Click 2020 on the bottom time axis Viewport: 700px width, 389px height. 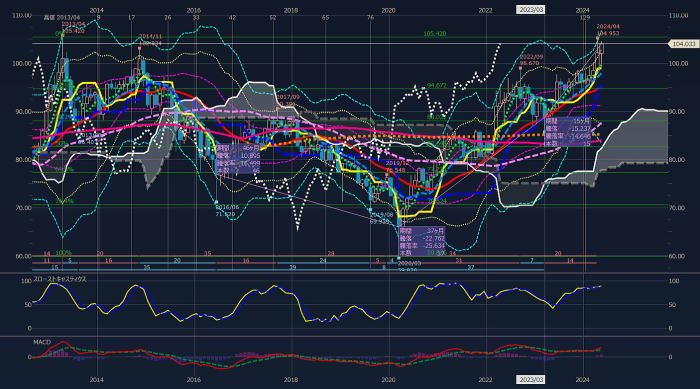tap(388, 380)
